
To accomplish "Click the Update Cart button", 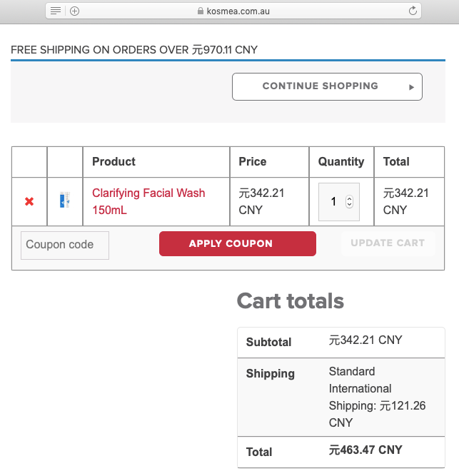I will click(x=388, y=243).
